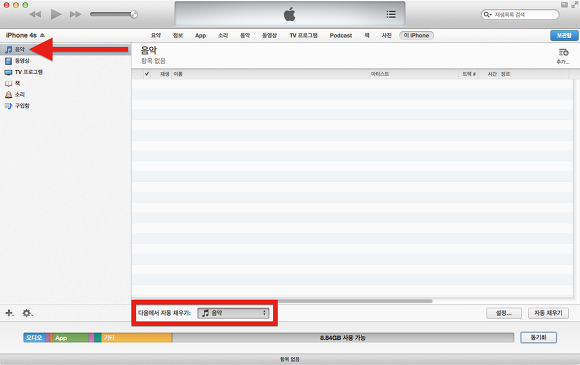This screenshot has width=580, height=365.
Task: Toggle the checkmark column header
Action: [x=147, y=74]
